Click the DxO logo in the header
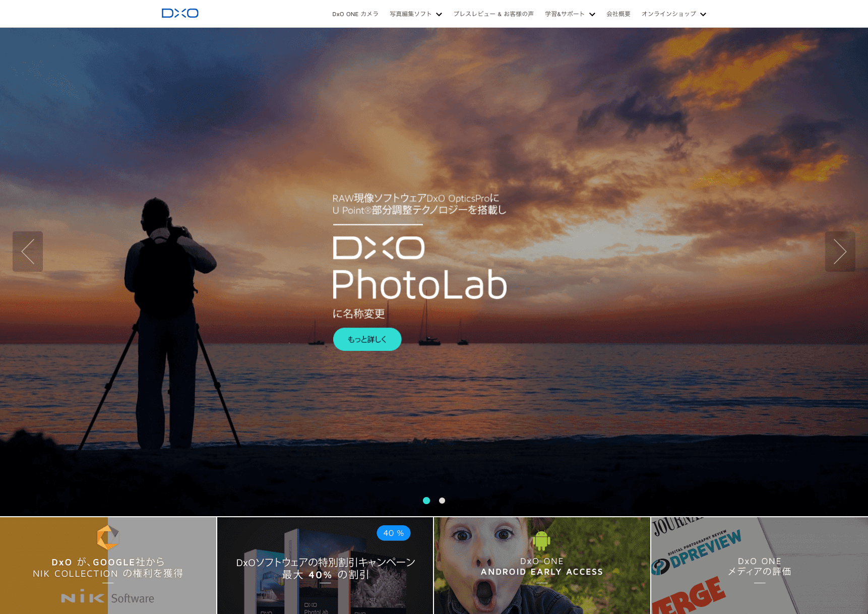 (x=180, y=13)
